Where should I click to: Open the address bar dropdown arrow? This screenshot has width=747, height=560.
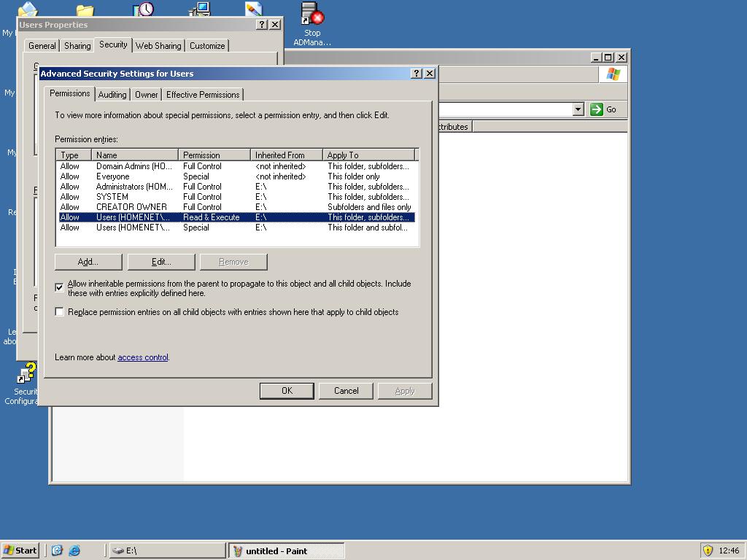(x=578, y=109)
